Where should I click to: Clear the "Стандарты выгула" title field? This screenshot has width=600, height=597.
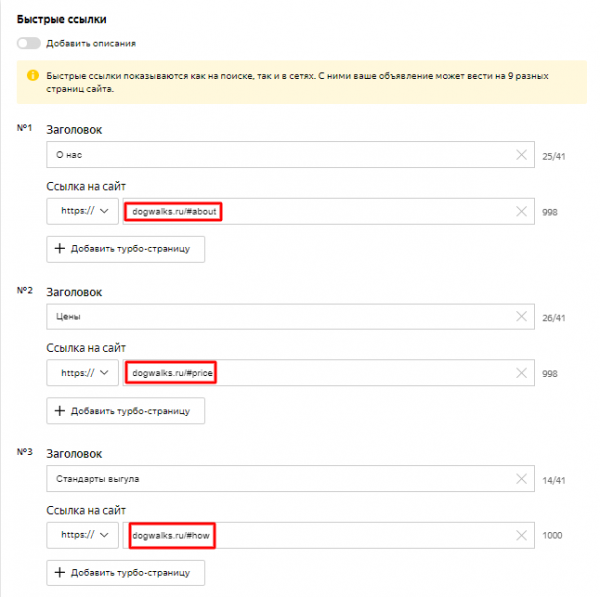coord(521,478)
